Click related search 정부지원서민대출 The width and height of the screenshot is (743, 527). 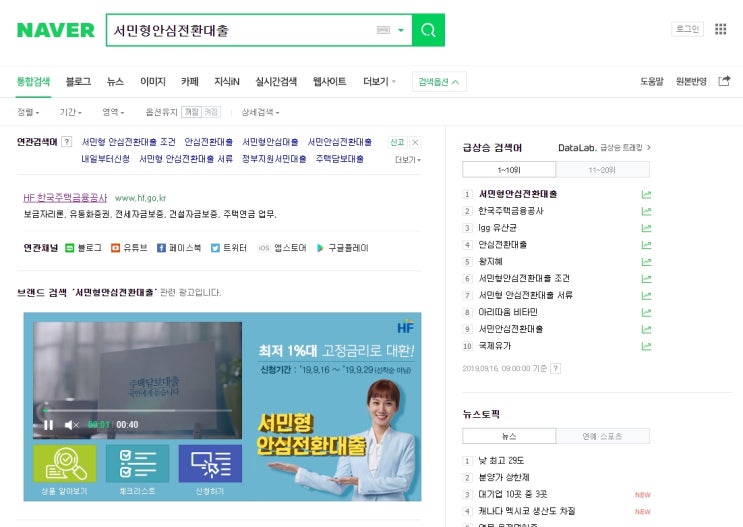(x=274, y=159)
